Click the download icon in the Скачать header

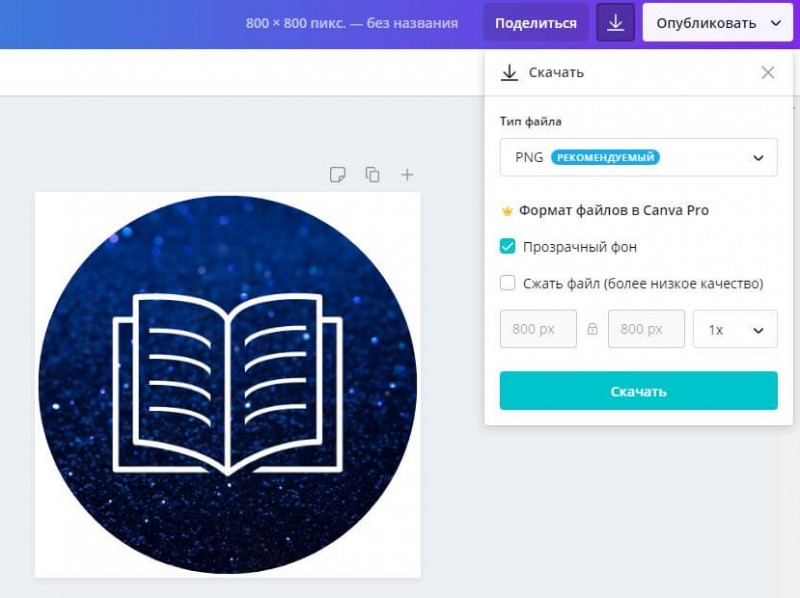point(509,72)
